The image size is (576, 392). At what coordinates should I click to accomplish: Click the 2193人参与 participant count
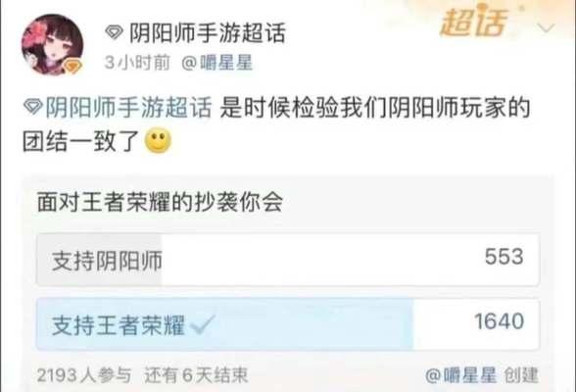tap(84, 375)
